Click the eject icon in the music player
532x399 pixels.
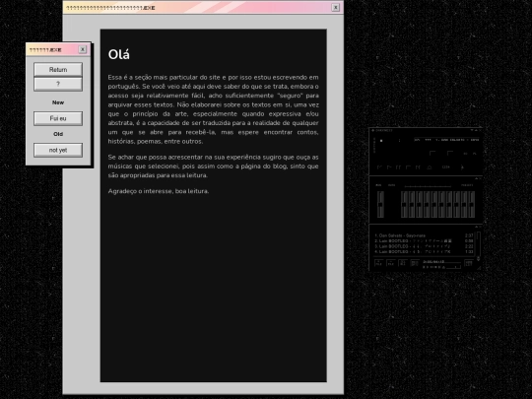pos(430,167)
